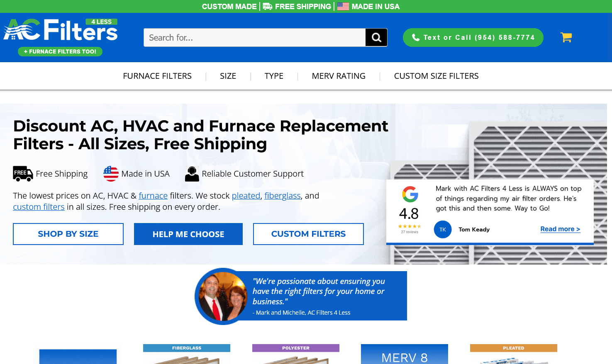Click the customer support headset icon
The width and height of the screenshot is (612, 364).
(x=192, y=174)
